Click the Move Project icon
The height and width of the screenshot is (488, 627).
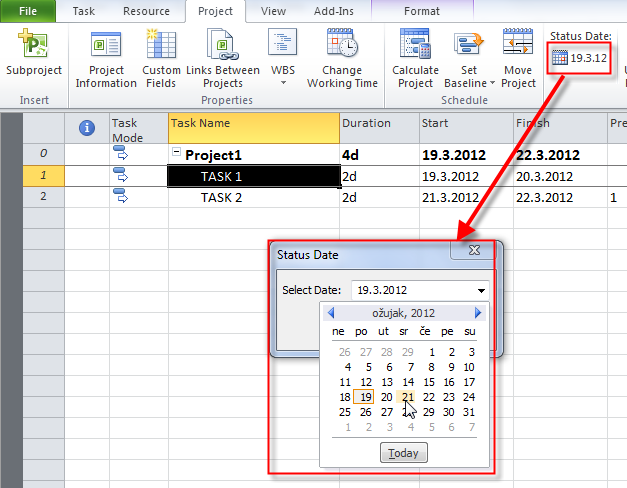pos(518,45)
